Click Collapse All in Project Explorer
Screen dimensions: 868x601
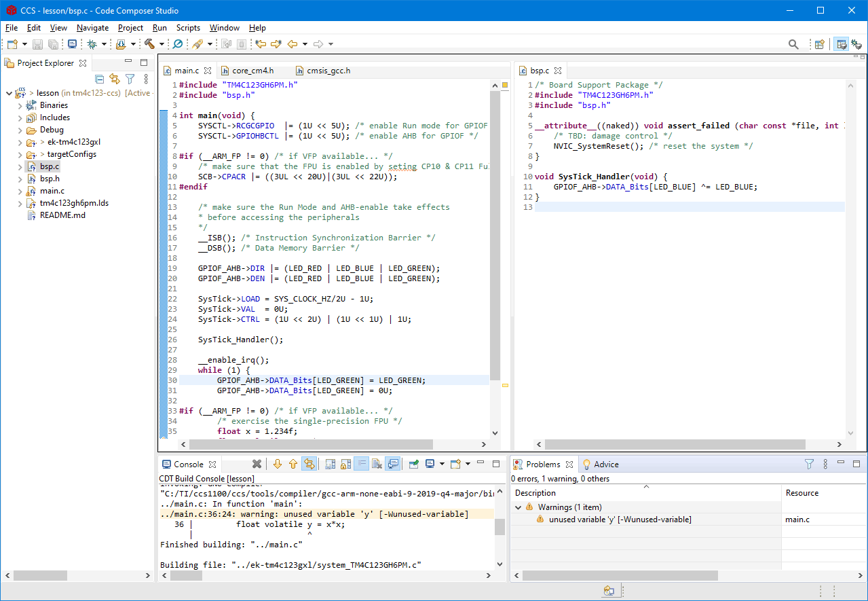(x=100, y=79)
